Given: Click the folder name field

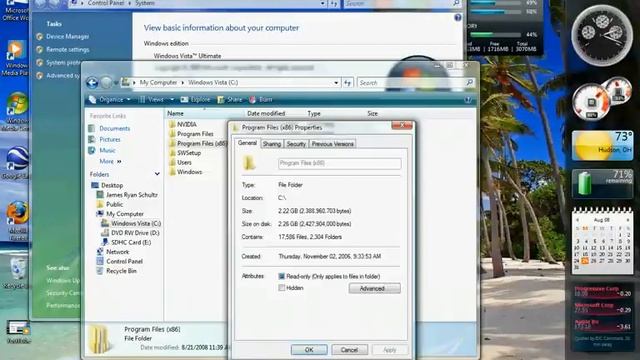Looking at the screenshot, I should pos(339,163).
